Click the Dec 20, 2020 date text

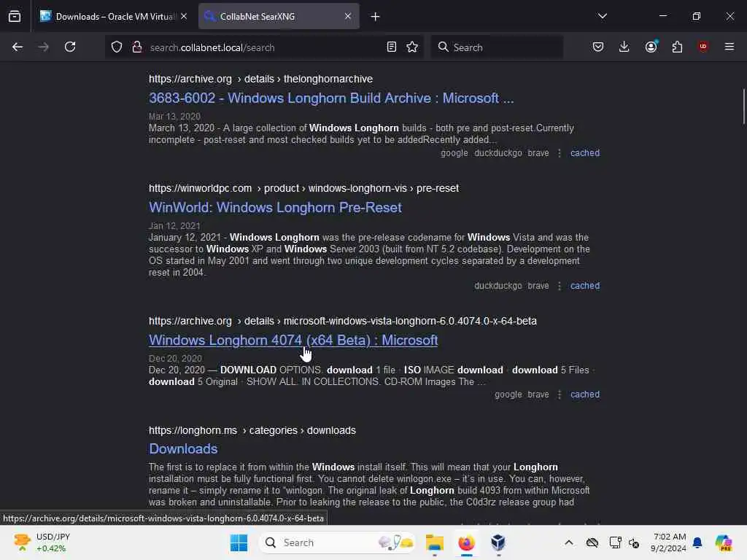click(175, 359)
